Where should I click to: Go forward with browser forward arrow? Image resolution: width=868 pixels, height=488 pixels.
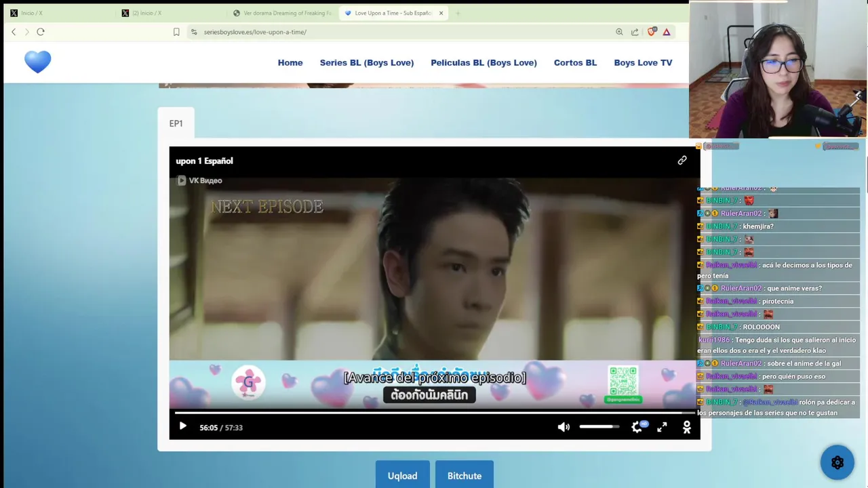point(27,32)
